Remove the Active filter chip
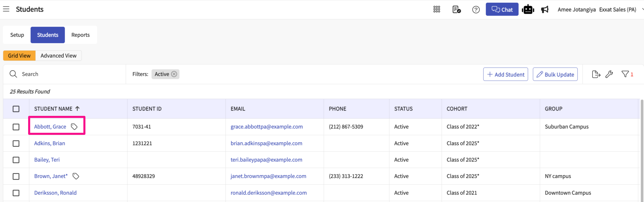644x202 pixels. [174, 74]
